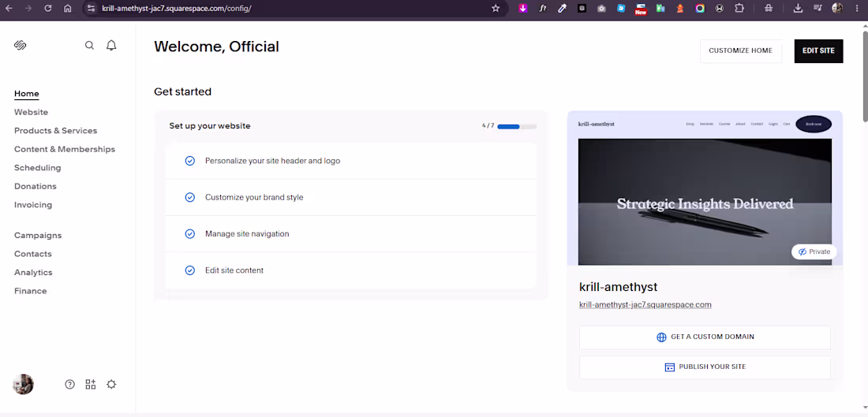The width and height of the screenshot is (868, 417).
Task: Click the eyedropper color picker extension
Action: point(563,9)
